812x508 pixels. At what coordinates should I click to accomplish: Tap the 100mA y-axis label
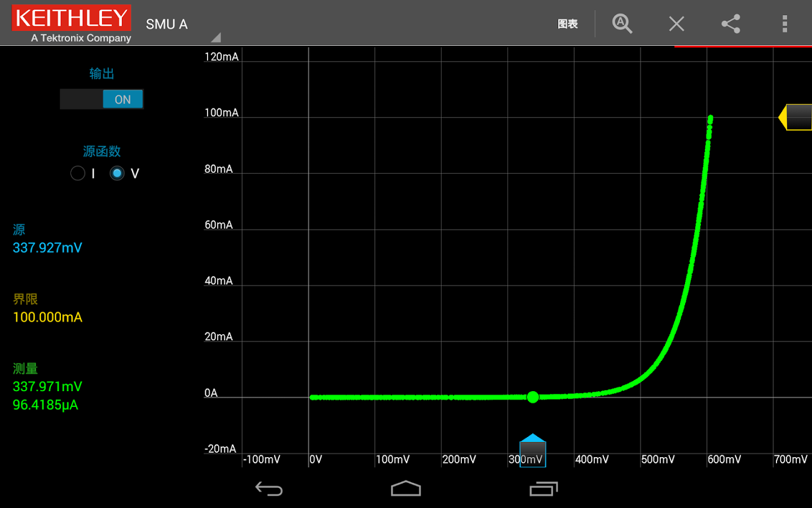pyautogui.click(x=222, y=112)
